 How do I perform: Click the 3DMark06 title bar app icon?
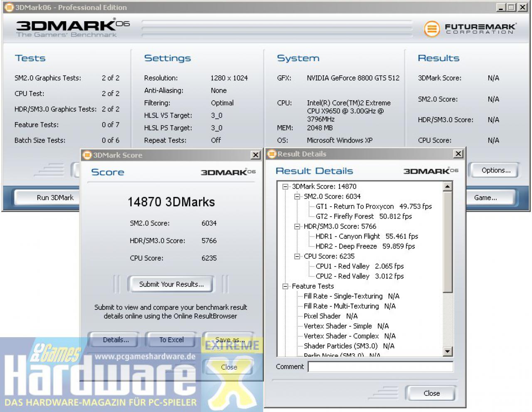(x=9, y=7)
